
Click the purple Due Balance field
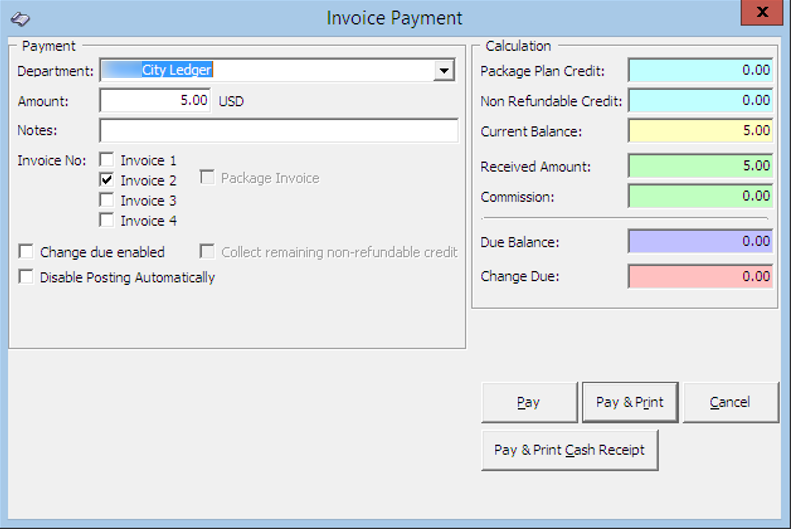point(700,242)
